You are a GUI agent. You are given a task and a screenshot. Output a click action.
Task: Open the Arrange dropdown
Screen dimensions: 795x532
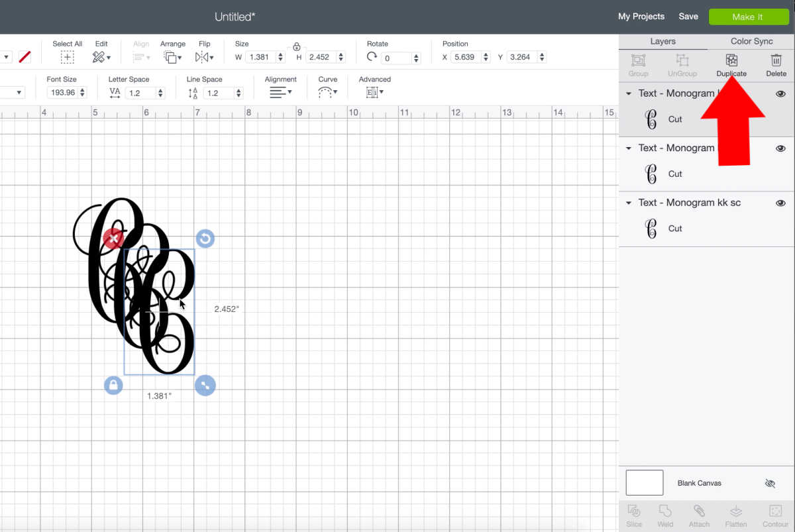click(174, 58)
